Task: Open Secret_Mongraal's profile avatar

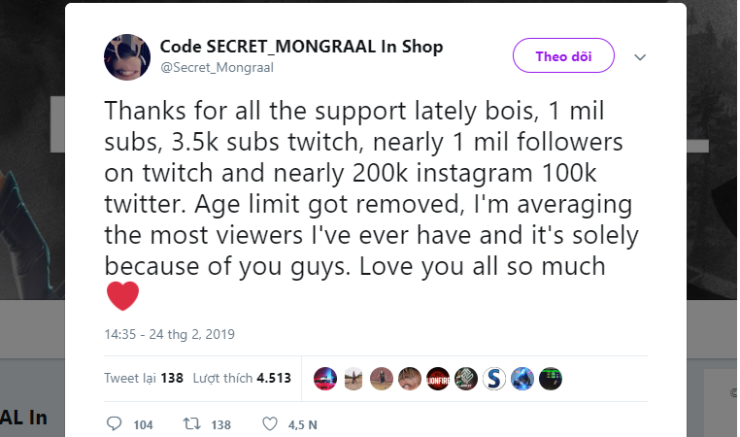Action: (127, 57)
